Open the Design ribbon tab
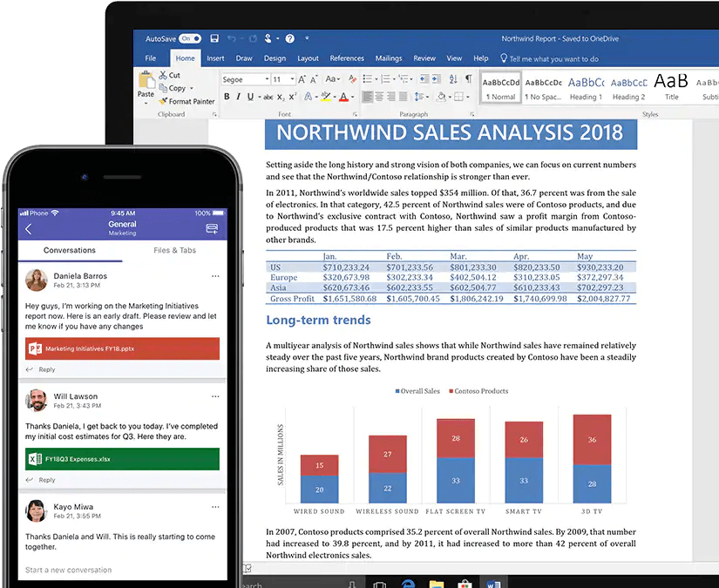This screenshot has width=719, height=588. [x=275, y=58]
